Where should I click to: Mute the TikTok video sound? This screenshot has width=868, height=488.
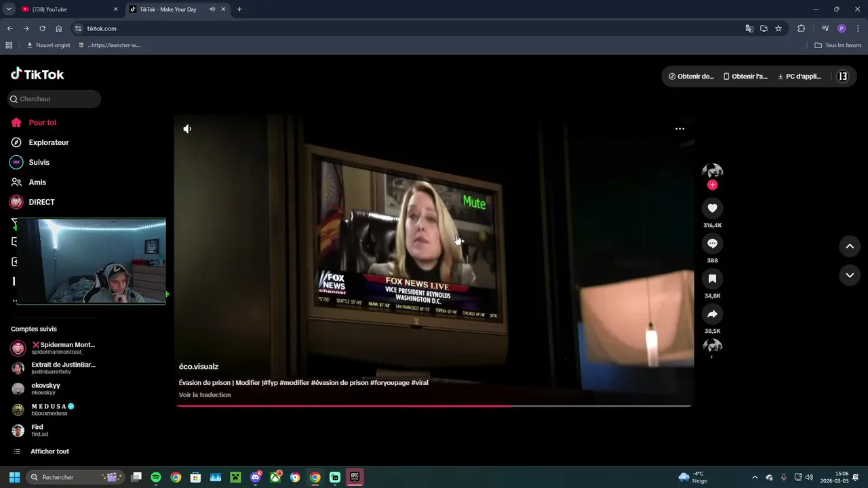click(x=187, y=129)
